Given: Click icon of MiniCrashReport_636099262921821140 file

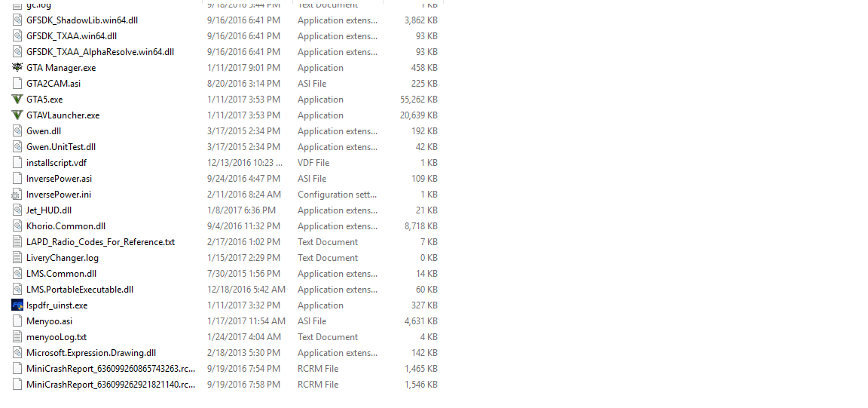Looking at the screenshot, I should (17, 385).
